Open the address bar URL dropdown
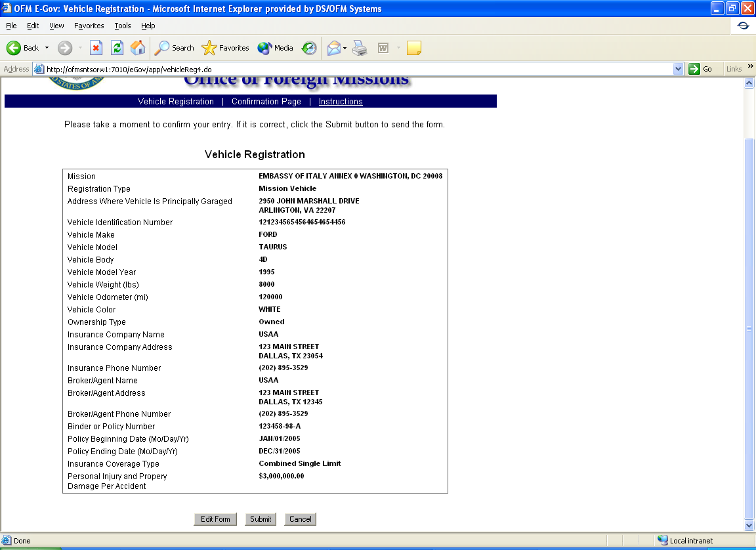Image resolution: width=756 pixels, height=550 pixels. point(679,69)
